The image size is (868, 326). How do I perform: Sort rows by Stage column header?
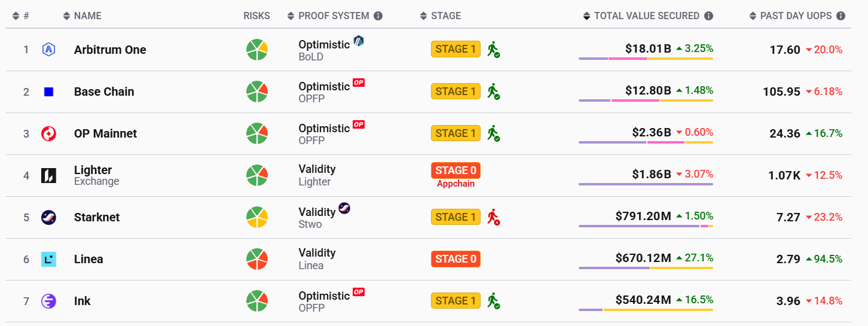(x=441, y=16)
